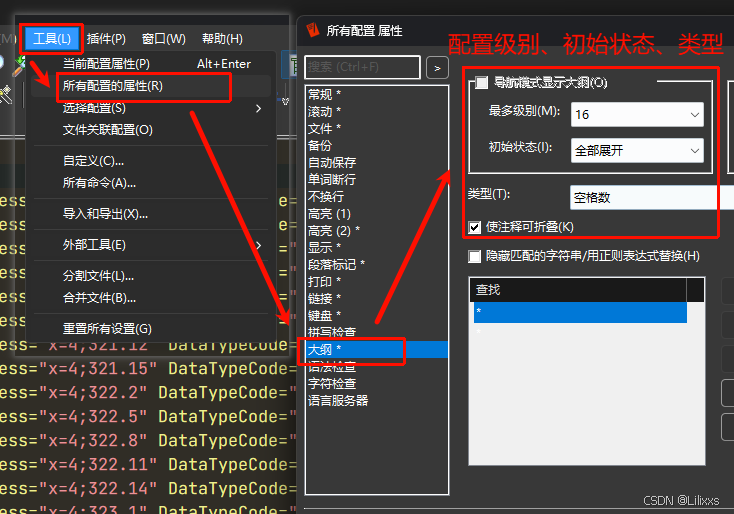734x514 pixels.
Task: Choose 分割文件(L)... menu entry
Action: pyautogui.click(x=151, y=276)
